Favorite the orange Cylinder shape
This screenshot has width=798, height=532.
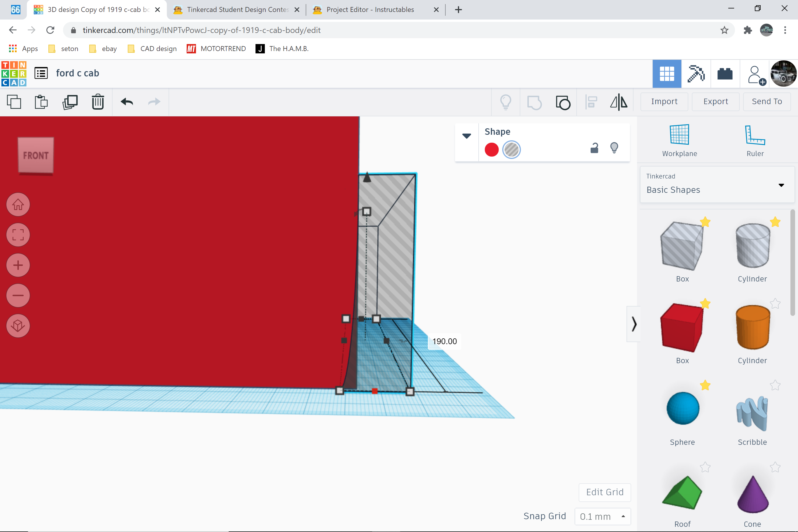click(x=775, y=304)
